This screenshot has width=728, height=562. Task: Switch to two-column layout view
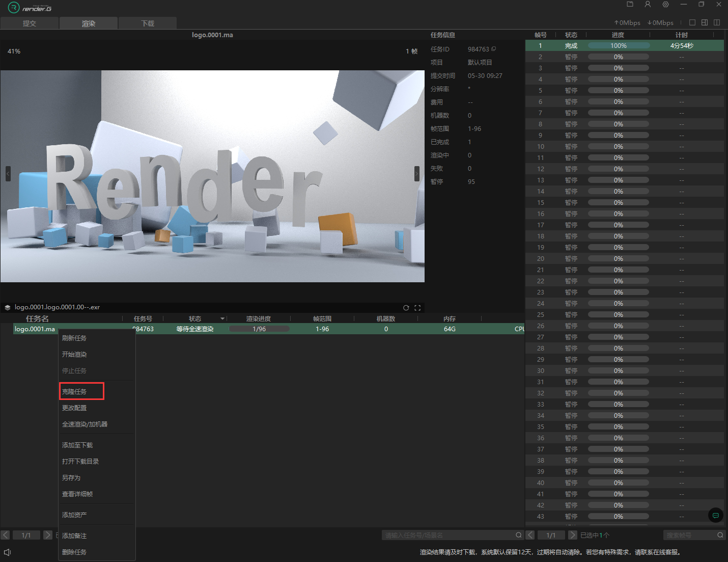click(x=717, y=22)
